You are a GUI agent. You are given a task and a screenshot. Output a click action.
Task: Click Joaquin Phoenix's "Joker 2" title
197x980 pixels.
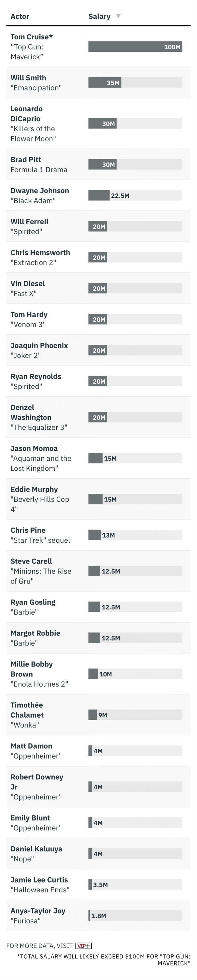point(26,355)
